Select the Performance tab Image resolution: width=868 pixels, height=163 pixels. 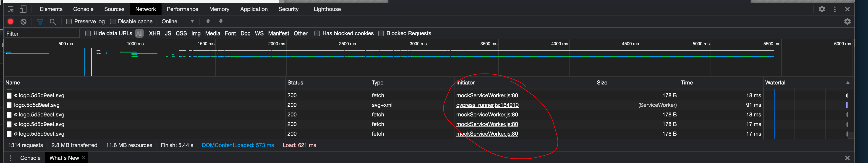coord(182,9)
